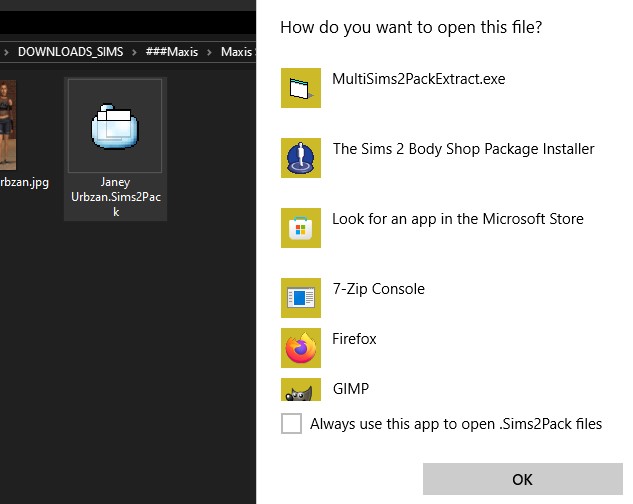
Task: Select 'The Sims 2 Body Shop Package Installer' label
Action: (463, 149)
